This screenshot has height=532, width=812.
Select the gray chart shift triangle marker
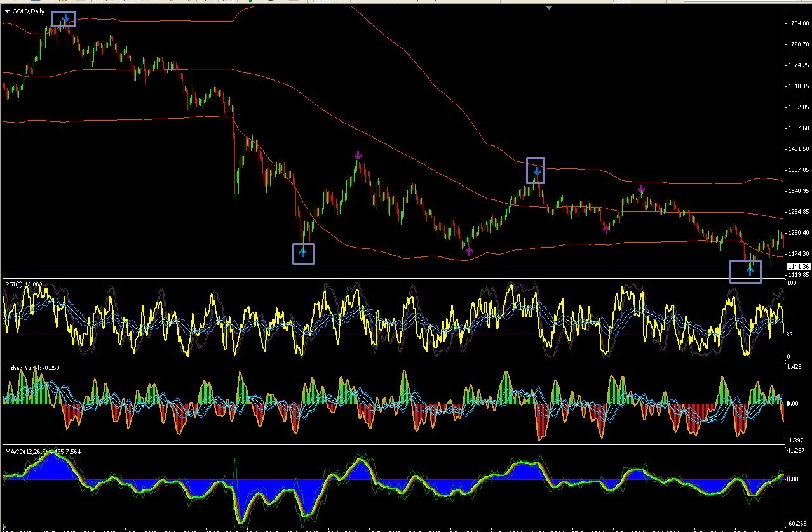point(549,8)
